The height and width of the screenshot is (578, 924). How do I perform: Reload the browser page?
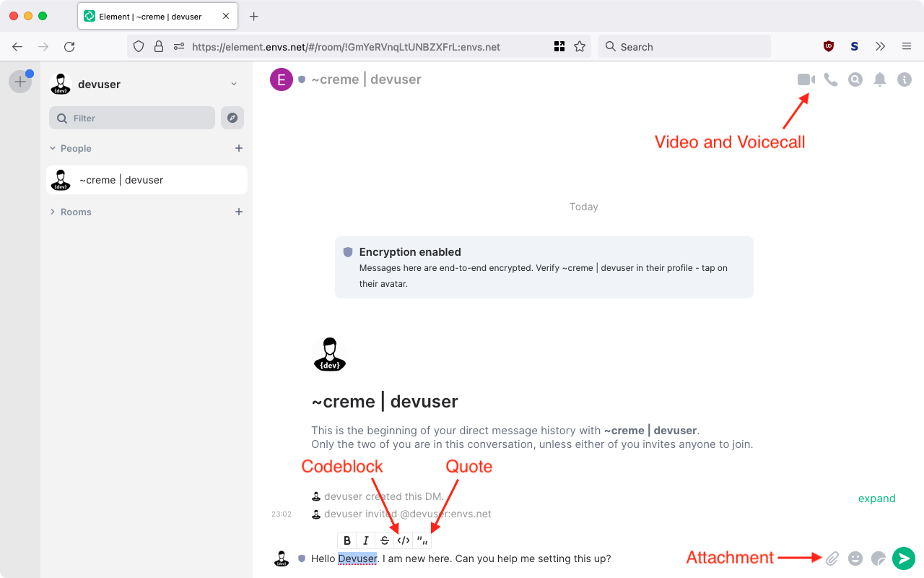tap(69, 46)
